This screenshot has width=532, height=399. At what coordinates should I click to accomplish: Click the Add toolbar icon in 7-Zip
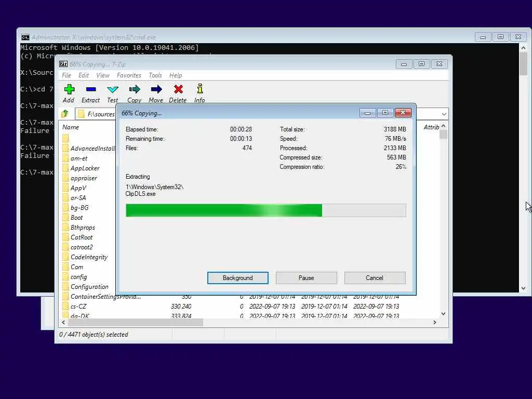point(69,89)
